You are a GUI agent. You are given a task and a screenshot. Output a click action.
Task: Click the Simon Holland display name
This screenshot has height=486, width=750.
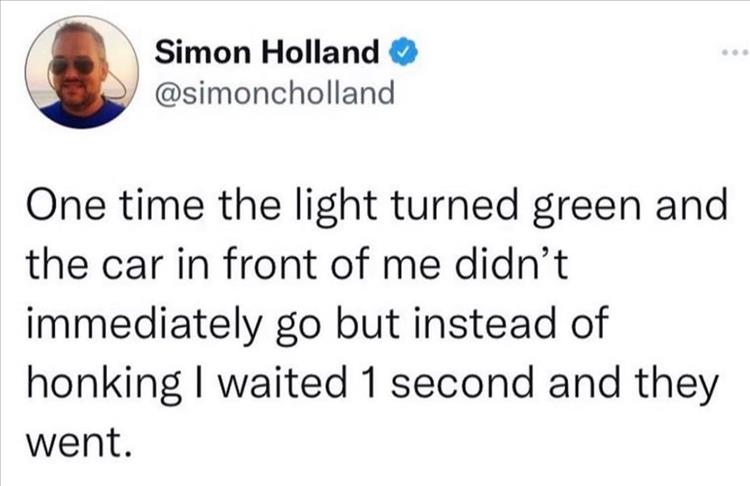click(x=267, y=50)
